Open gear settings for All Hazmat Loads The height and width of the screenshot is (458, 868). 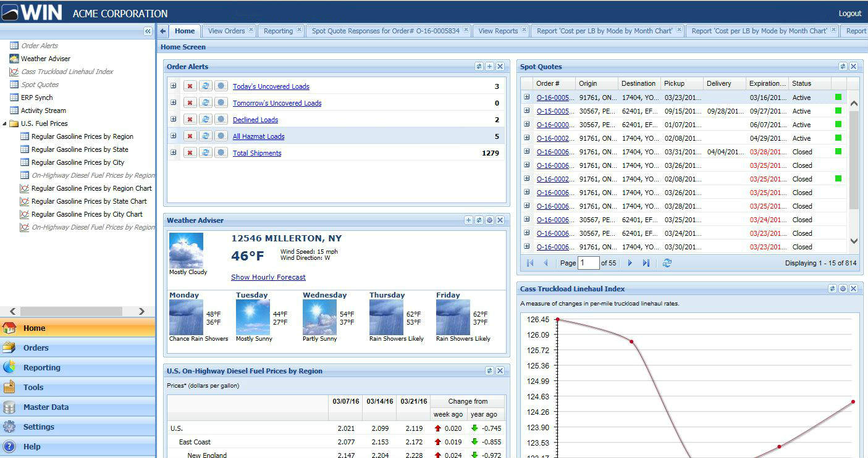point(221,136)
